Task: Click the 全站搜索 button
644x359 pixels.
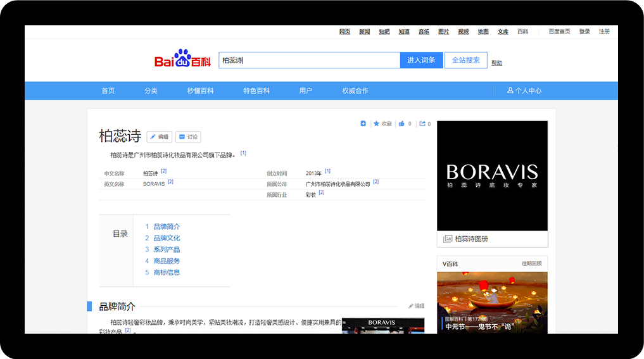Action: point(465,60)
